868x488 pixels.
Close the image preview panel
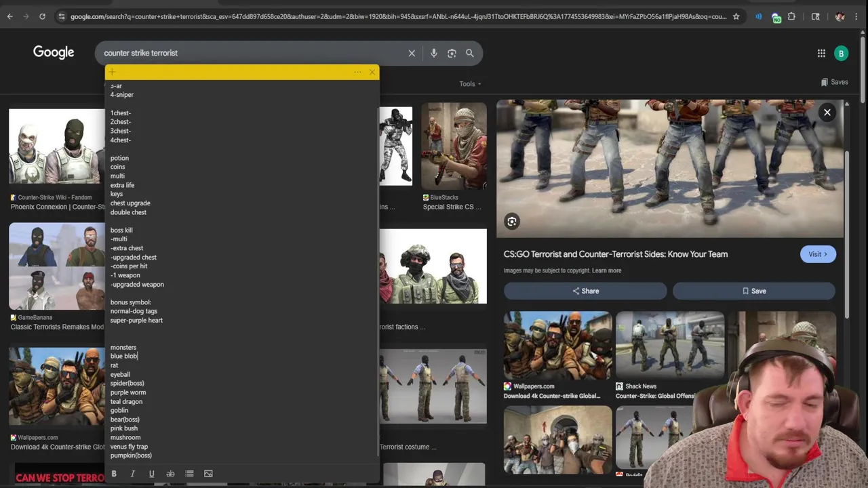[827, 113]
